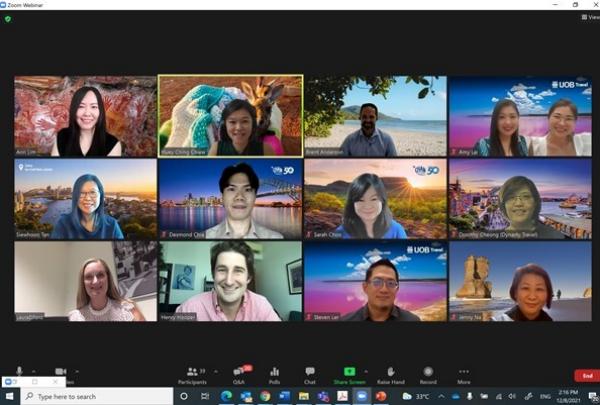Click the volume speaker tray icon

(x=512, y=396)
